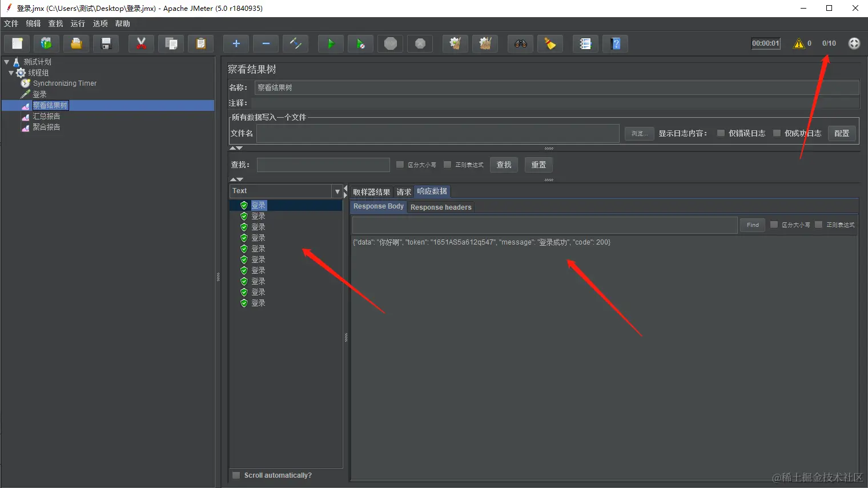Click the Stop test toolbar icon
This screenshot has height=488, width=868.
coord(391,43)
